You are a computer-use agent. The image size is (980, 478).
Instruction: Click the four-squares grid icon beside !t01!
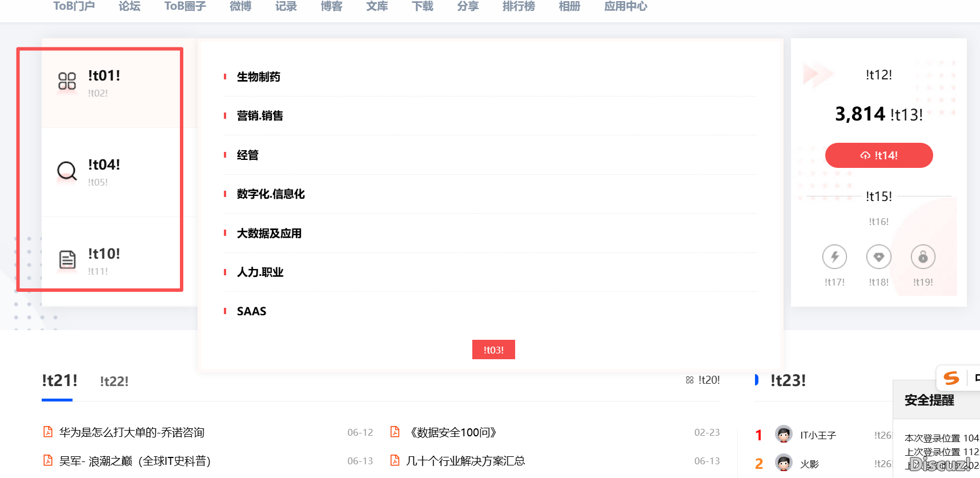coord(67,81)
